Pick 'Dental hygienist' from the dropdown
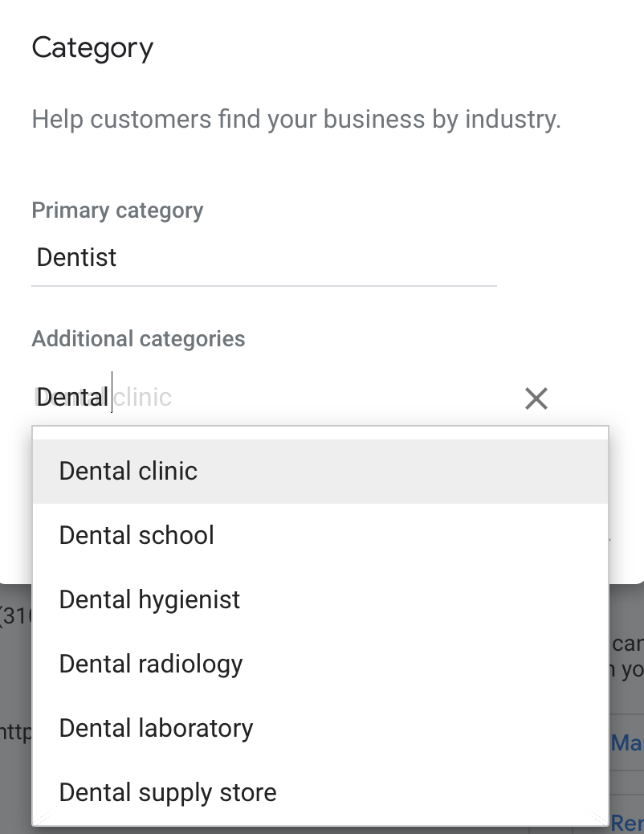 coord(149,599)
